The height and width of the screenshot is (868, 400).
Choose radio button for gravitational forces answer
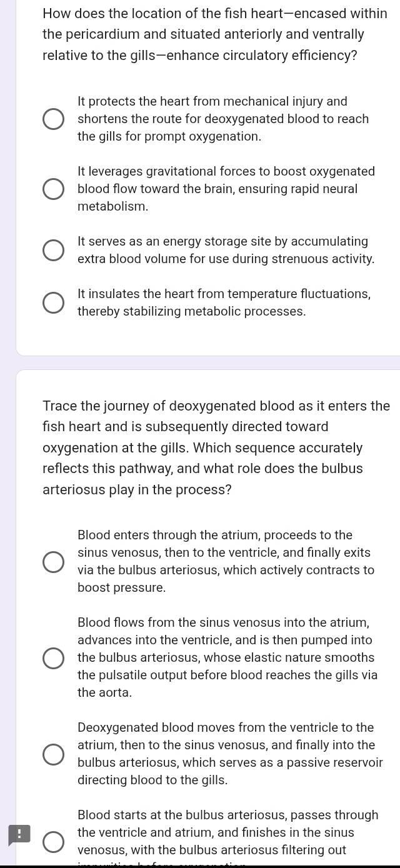(53, 189)
